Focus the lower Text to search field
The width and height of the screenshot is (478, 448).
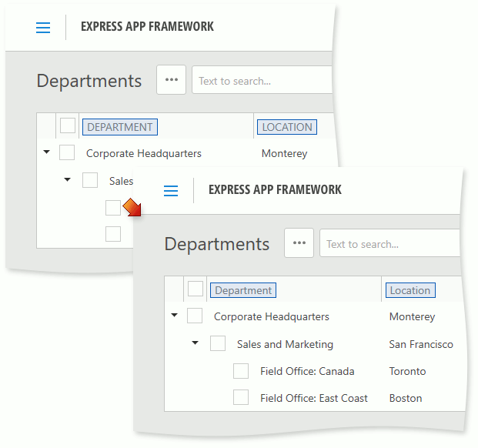pos(389,243)
